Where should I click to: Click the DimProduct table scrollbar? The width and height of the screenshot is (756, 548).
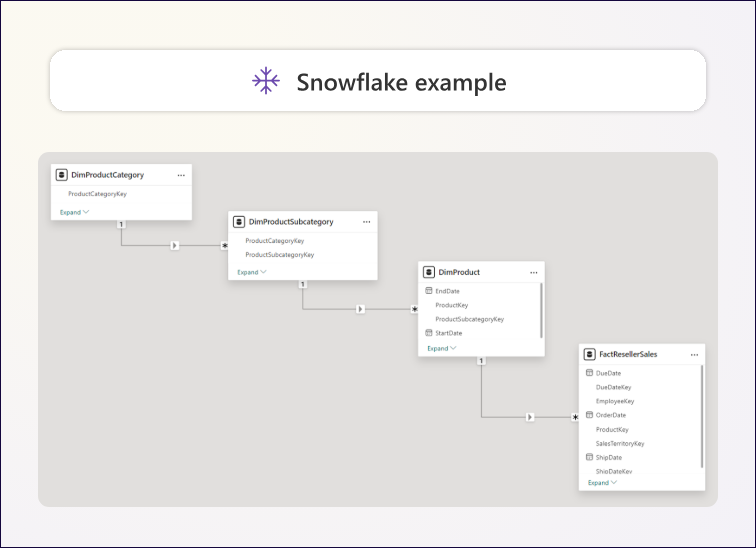[x=542, y=310]
